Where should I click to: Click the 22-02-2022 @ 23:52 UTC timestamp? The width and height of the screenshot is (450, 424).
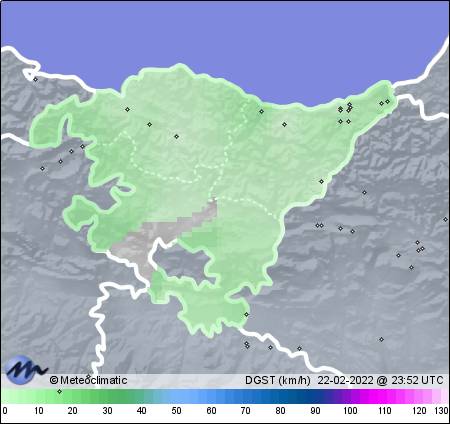pos(380,380)
